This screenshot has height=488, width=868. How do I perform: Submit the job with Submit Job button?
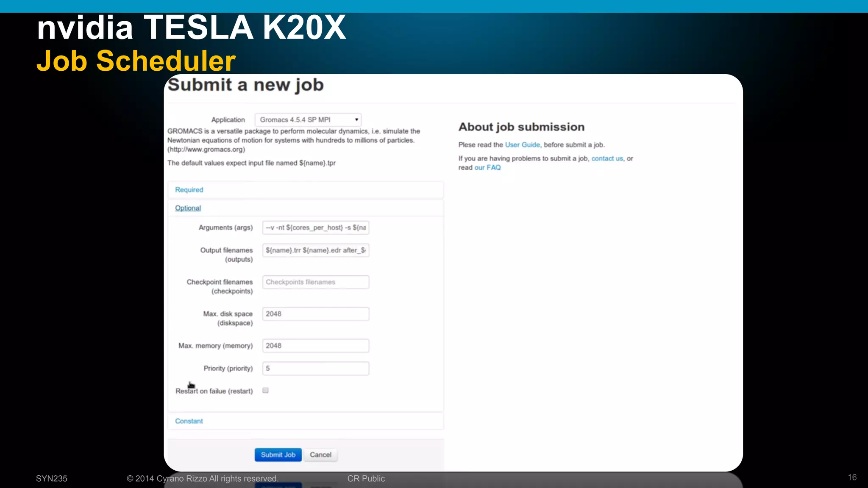[x=278, y=455]
